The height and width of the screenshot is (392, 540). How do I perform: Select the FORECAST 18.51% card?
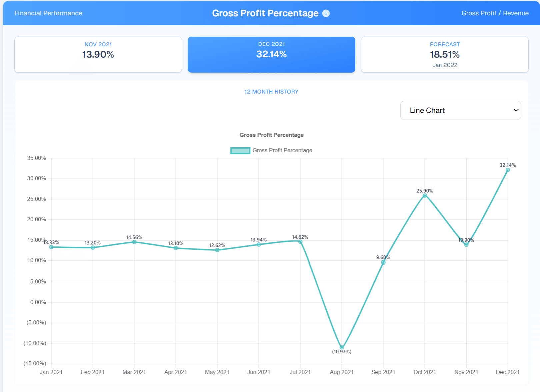pyautogui.click(x=445, y=55)
